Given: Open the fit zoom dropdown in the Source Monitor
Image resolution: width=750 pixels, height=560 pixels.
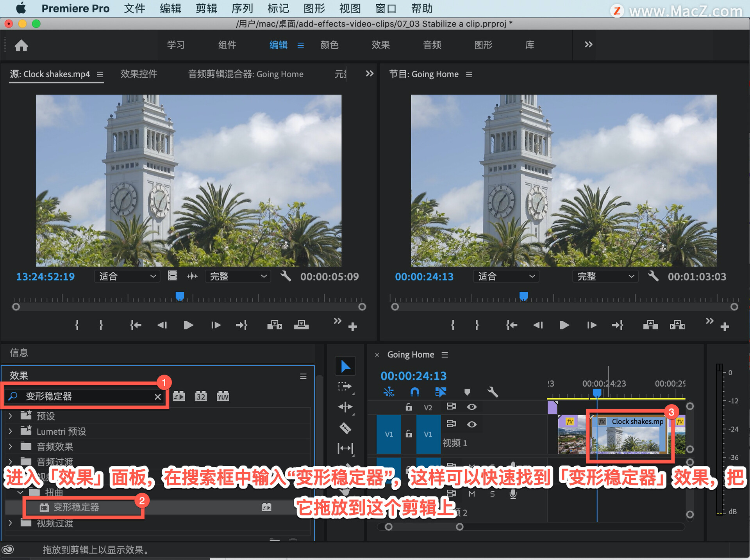Looking at the screenshot, I should [x=127, y=276].
